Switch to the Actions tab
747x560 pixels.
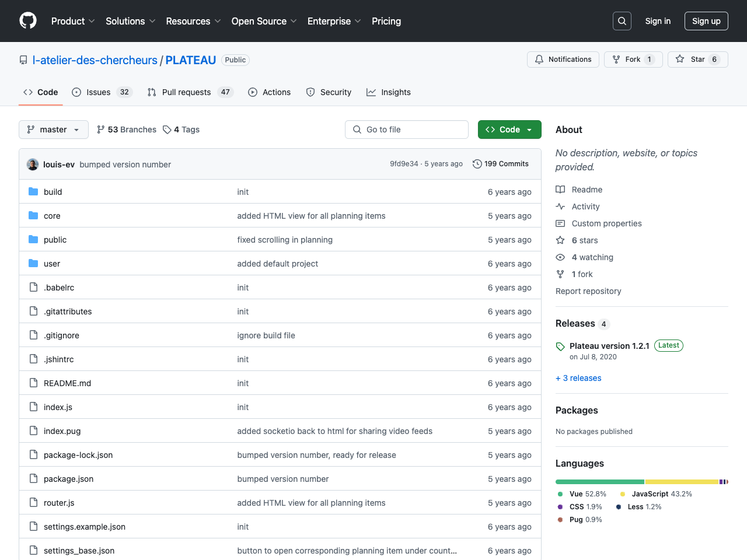tap(270, 92)
